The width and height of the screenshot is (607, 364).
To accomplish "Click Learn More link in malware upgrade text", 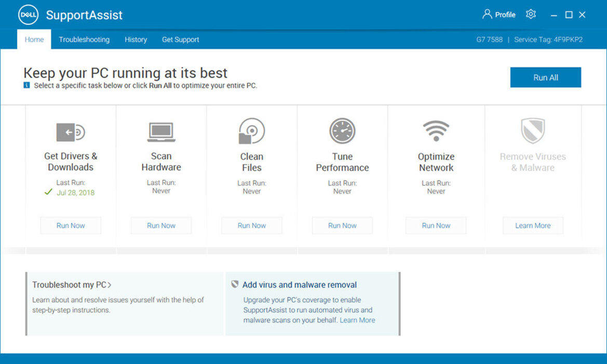I will [x=357, y=320].
